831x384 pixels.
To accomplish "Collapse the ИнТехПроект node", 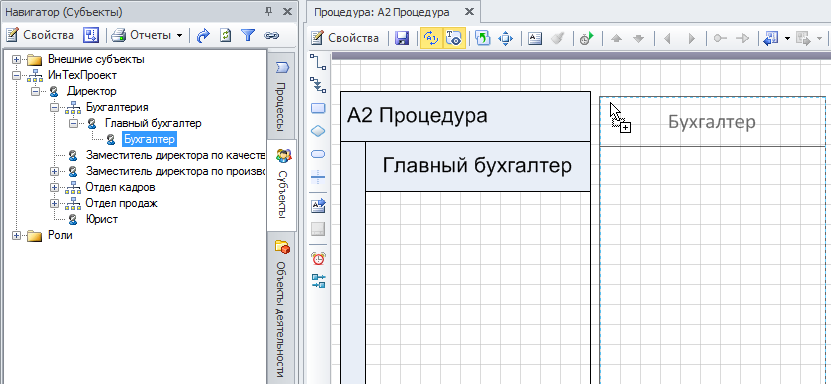I will 16,75.
